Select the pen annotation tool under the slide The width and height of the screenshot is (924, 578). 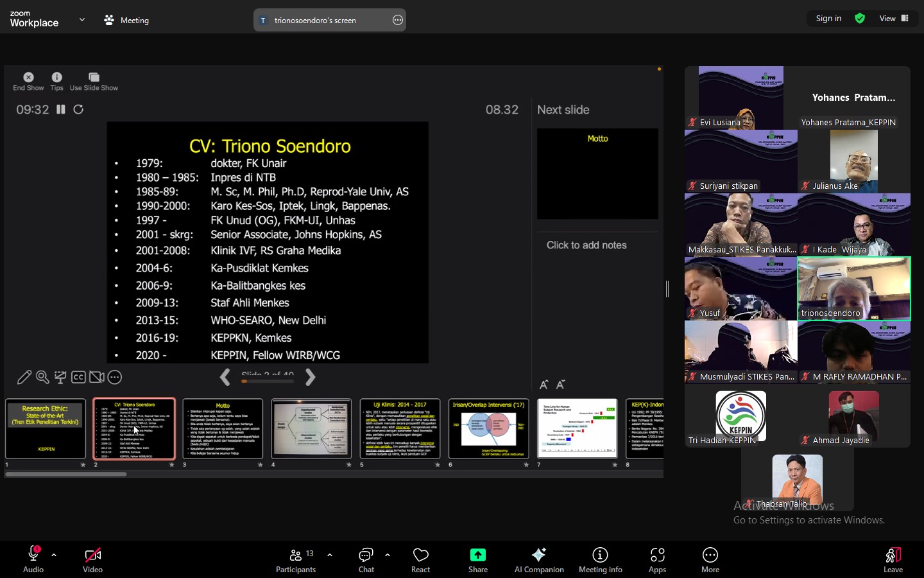(x=24, y=378)
